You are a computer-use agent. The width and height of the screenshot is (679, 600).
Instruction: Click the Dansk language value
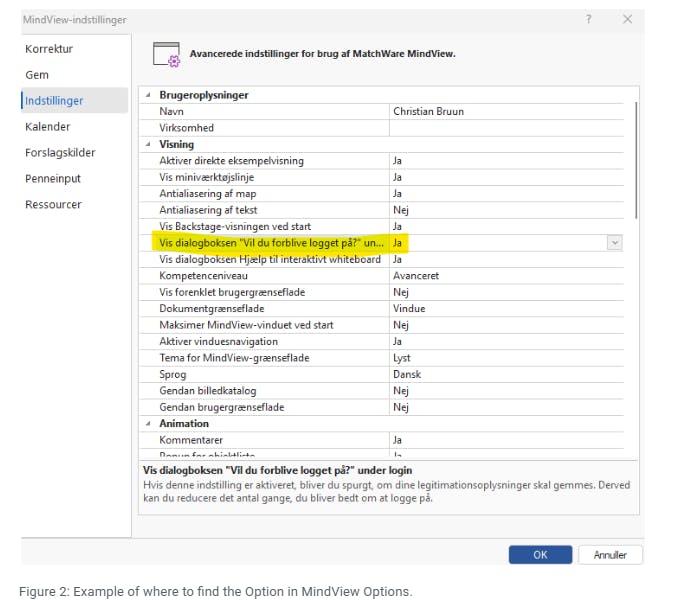point(407,374)
